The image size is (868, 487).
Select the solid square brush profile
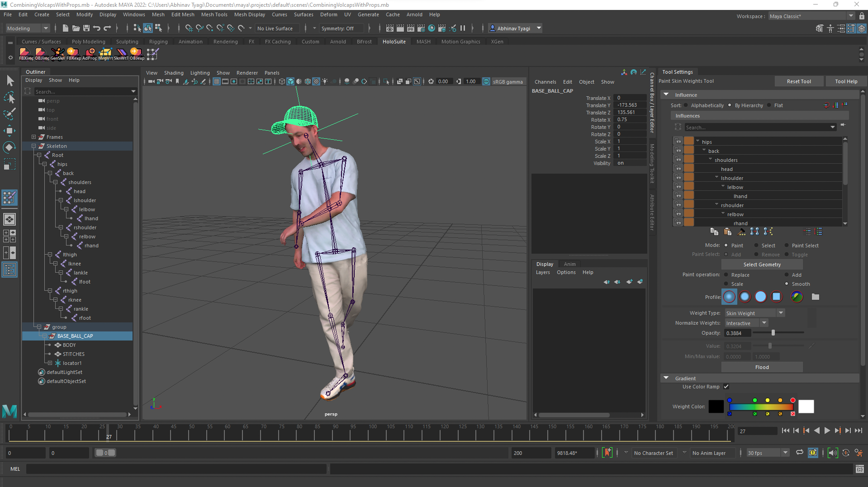click(776, 297)
